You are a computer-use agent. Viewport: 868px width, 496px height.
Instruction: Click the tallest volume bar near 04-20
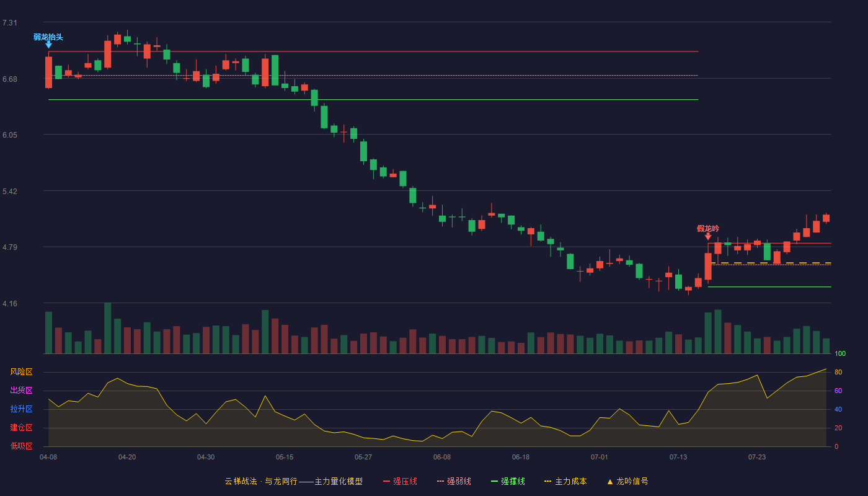point(108,328)
